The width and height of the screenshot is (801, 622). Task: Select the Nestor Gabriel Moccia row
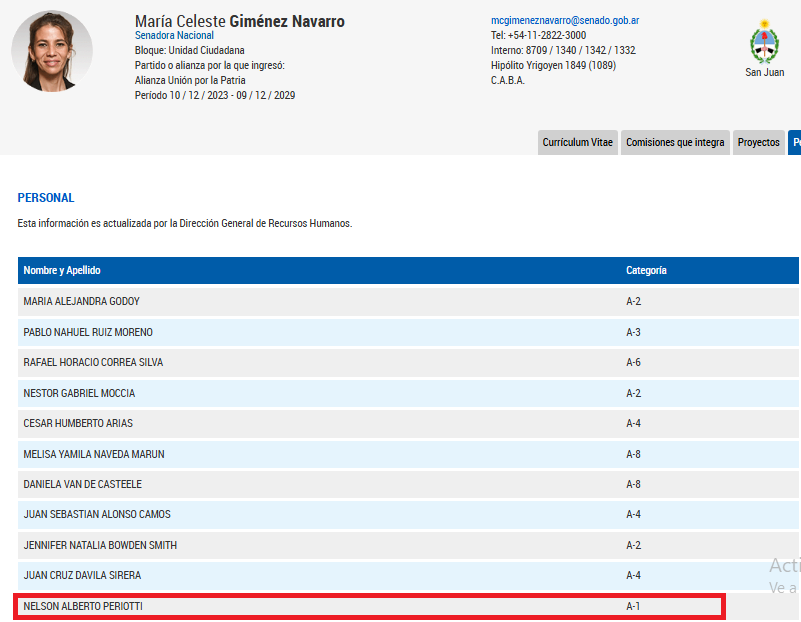click(79, 393)
